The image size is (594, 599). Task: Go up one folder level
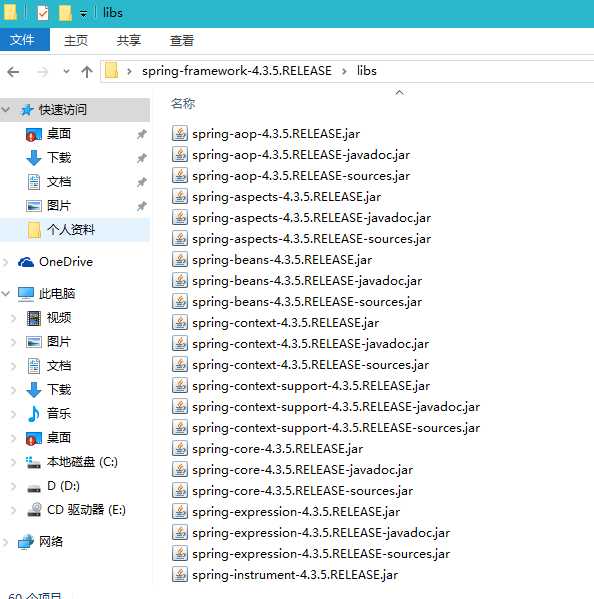[x=87, y=71]
